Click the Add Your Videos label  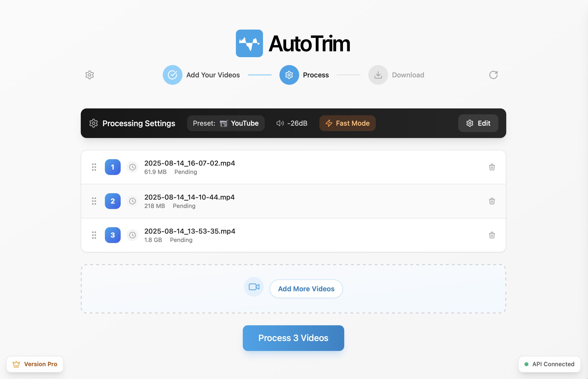[213, 75]
